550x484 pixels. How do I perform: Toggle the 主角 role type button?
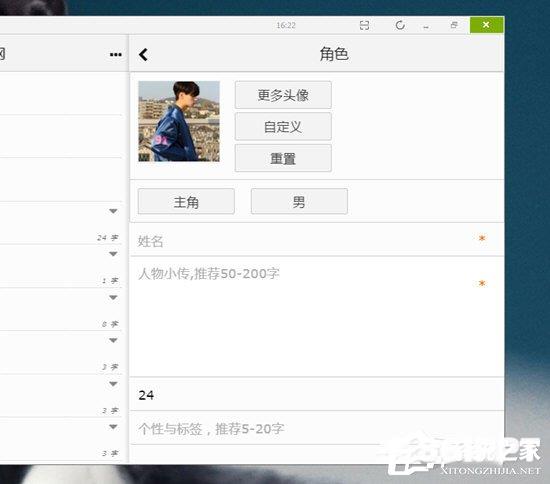point(186,202)
